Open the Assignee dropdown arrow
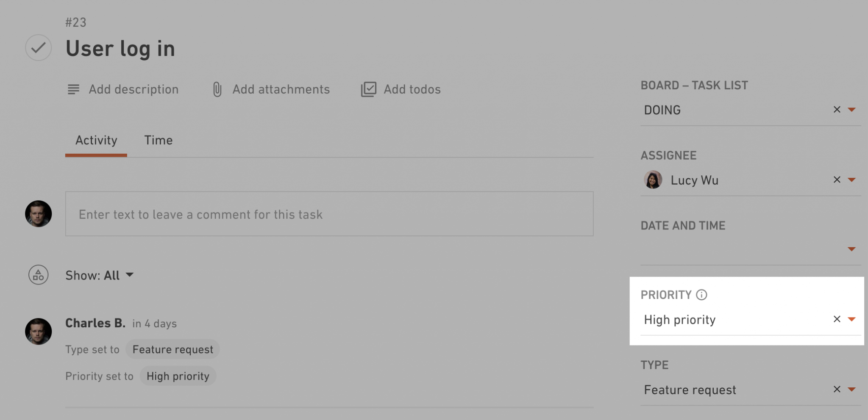Viewport: 868px width, 420px height. click(x=851, y=180)
